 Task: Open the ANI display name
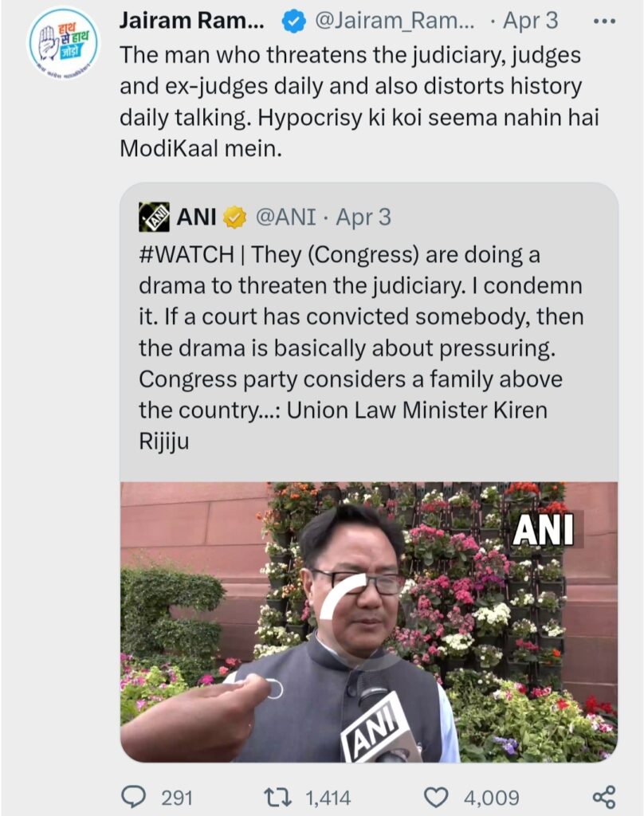point(197,217)
